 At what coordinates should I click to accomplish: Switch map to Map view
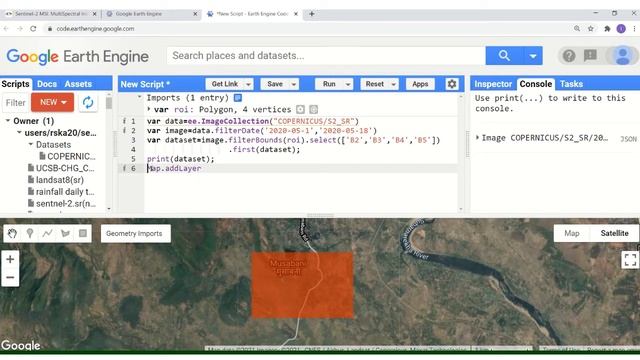(x=571, y=233)
